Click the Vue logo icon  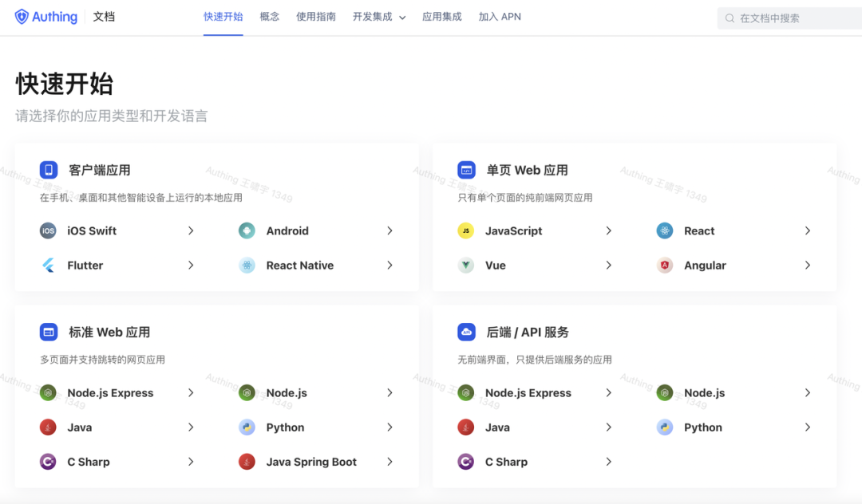coord(465,266)
